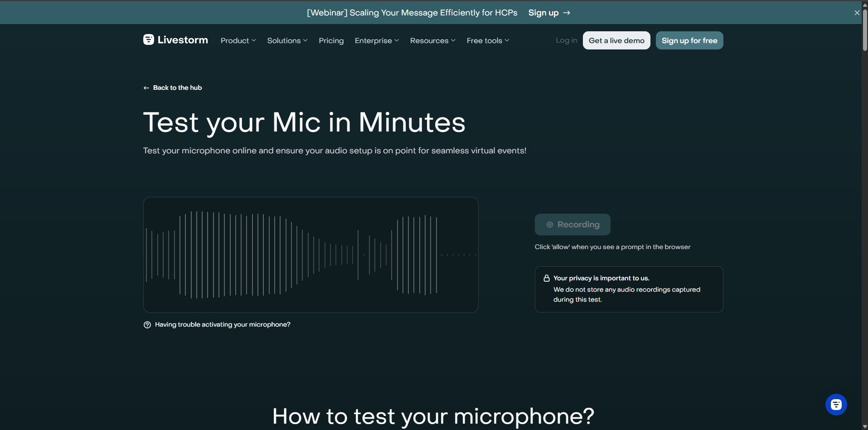Dismiss the webinar banner with the X
The image size is (868, 430).
coord(857,13)
